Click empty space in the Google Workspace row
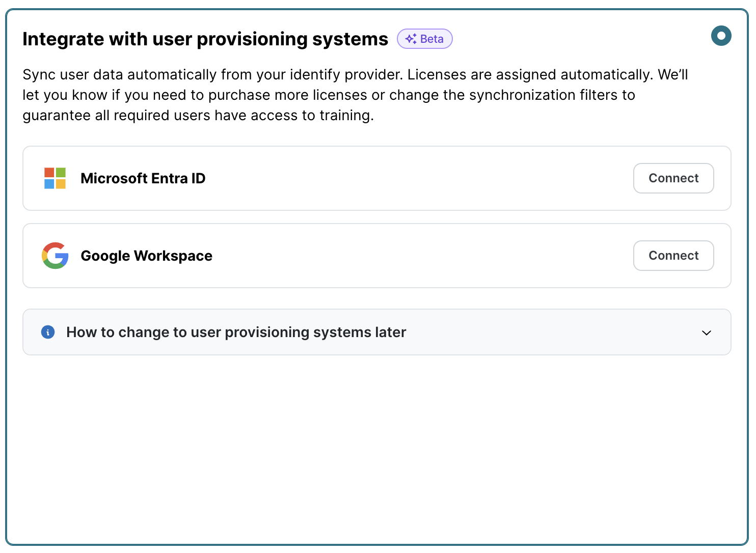Viewport: 756px width, 553px height. (x=408, y=256)
